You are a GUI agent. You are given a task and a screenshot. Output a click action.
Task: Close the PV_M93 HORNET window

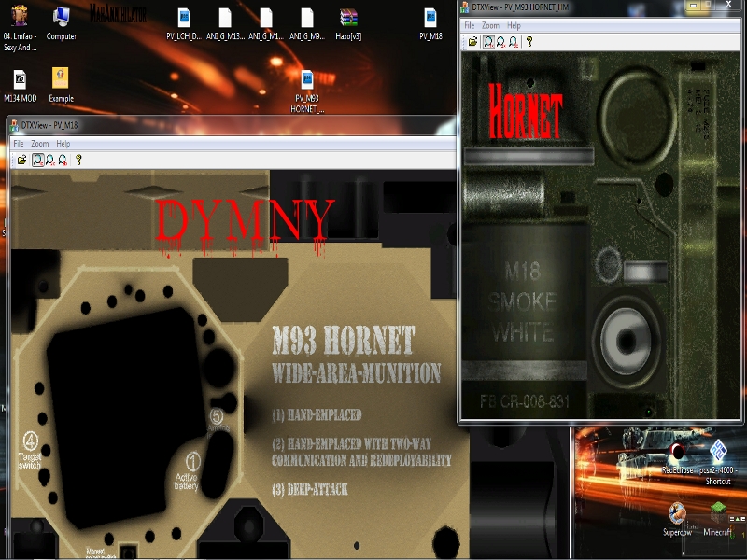coord(728,5)
